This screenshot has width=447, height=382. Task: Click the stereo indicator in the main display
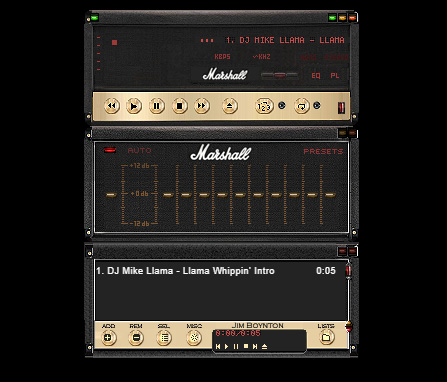tap(336, 58)
